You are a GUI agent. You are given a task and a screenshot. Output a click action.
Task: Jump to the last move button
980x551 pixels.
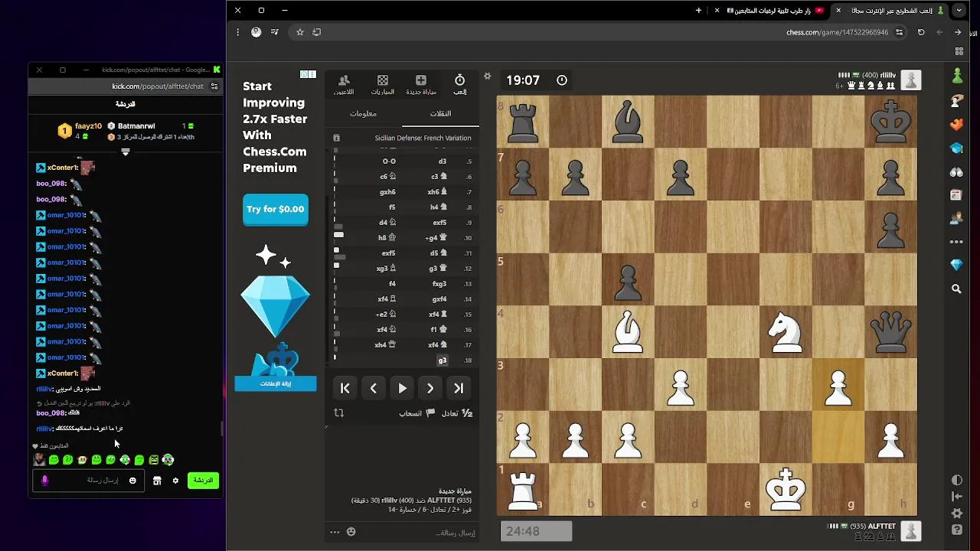(459, 389)
